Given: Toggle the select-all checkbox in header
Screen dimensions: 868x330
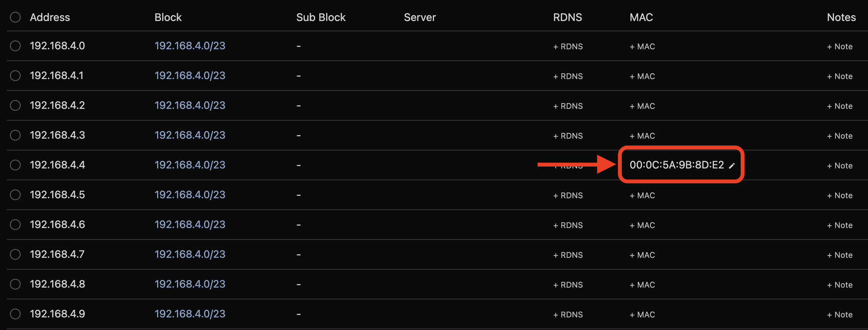Looking at the screenshot, I should 15,17.
